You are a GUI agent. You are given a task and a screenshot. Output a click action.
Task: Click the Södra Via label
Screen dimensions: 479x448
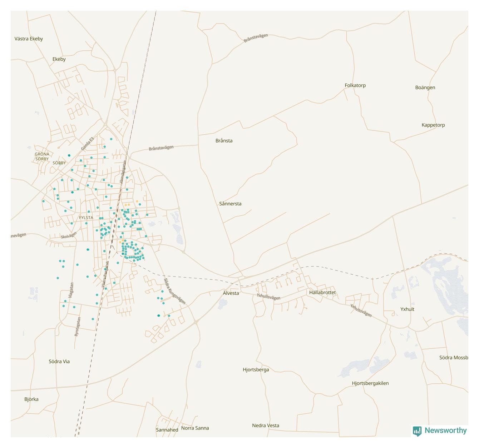pos(59,362)
